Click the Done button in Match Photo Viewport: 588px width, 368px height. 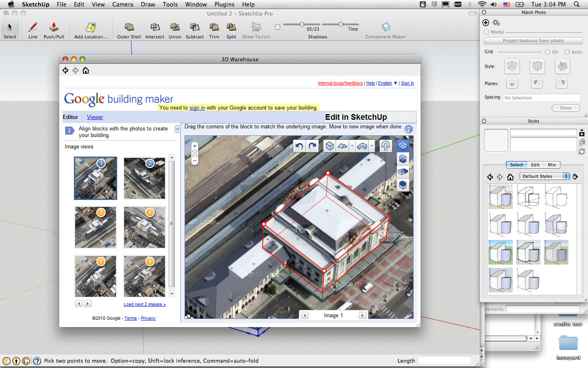(566, 108)
